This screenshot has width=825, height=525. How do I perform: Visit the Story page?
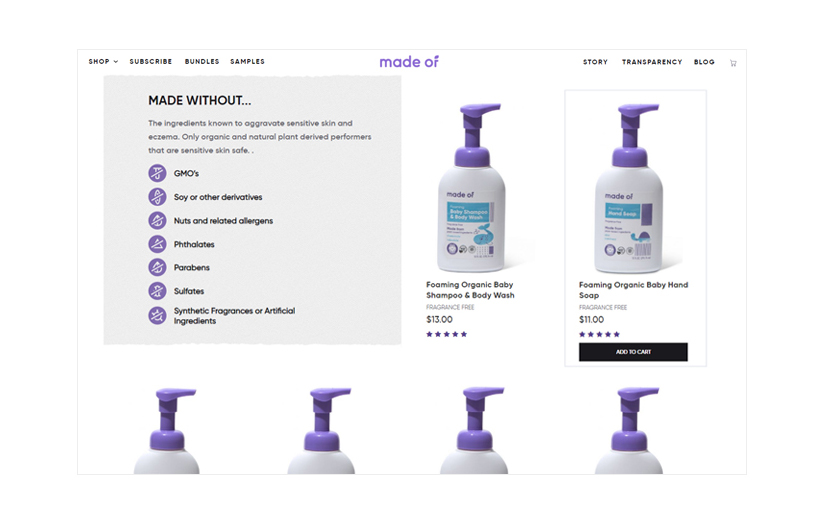pyautogui.click(x=595, y=62)
